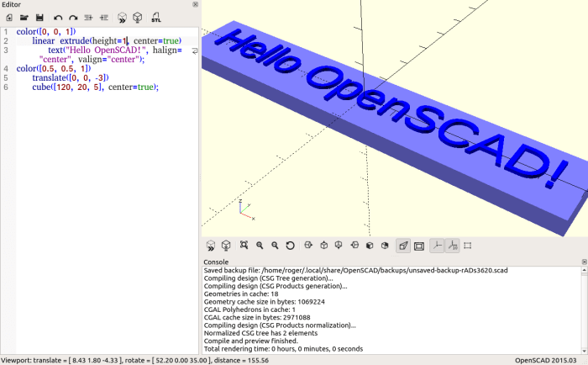Unindent the selected code
Screen dimensions: 588x365
(88, 18)
